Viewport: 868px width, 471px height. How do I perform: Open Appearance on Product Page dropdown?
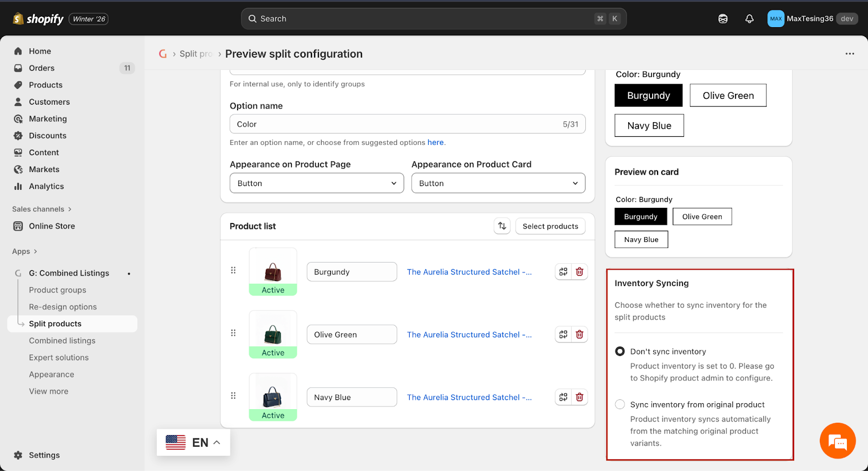click(x=317, y=183)
